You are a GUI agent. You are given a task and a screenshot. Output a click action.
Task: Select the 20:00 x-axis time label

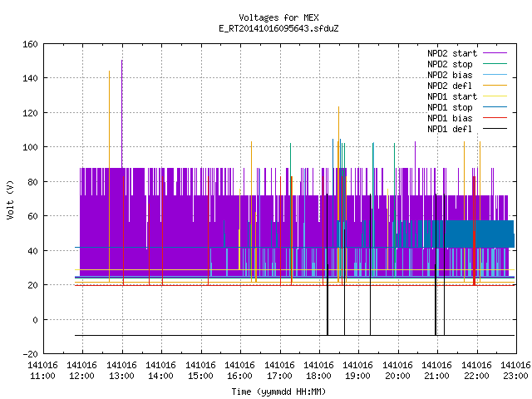point(397,377)
